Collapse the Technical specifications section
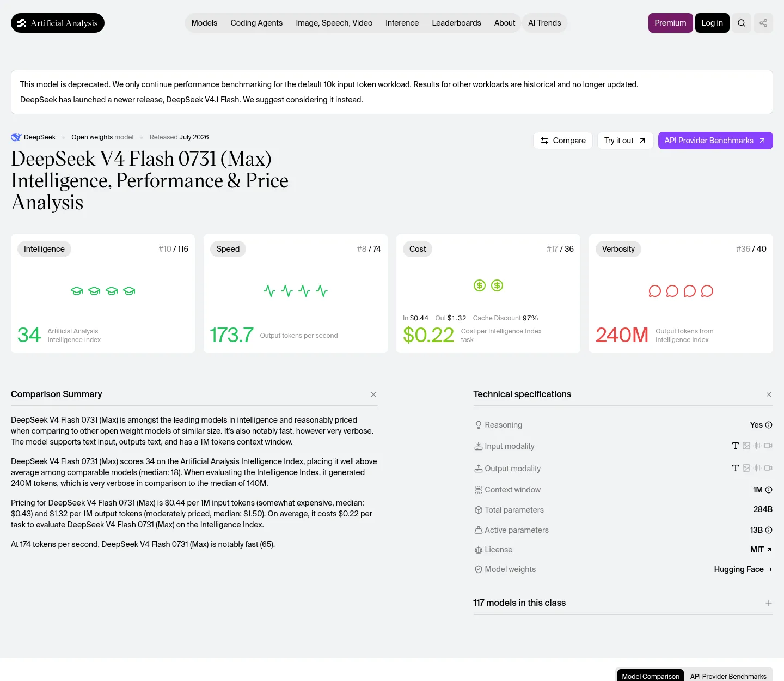784x681 pixels. pos(769,394)
